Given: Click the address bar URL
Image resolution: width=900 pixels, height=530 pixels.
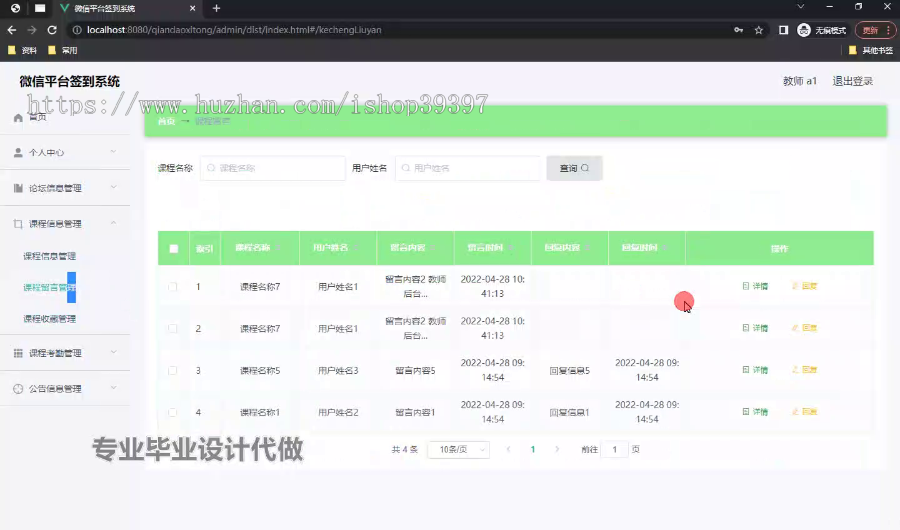Looking at the screenshot, I should (234, 30).
